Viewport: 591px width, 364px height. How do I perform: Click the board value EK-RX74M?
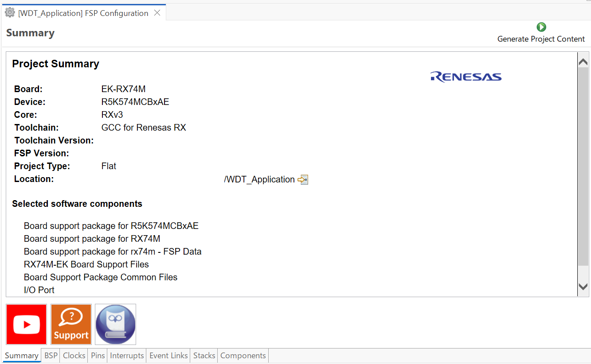123,89
